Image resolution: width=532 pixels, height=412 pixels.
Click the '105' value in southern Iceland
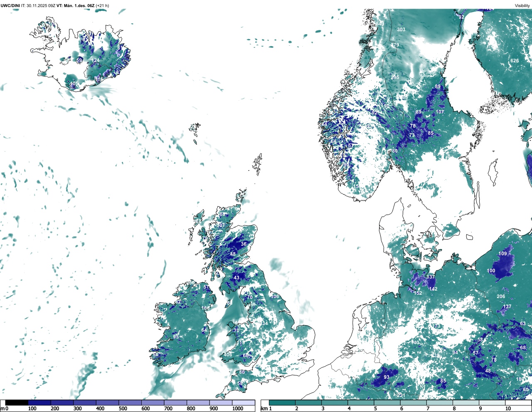(x=74, y=84)
